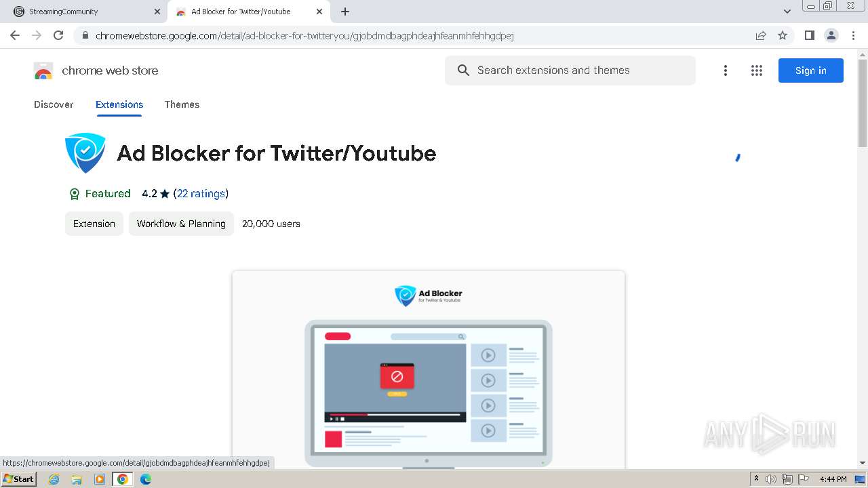Viewport: 868px width, 488px height.
Task: Show hidden system tray icons
Action: point(756,479)
